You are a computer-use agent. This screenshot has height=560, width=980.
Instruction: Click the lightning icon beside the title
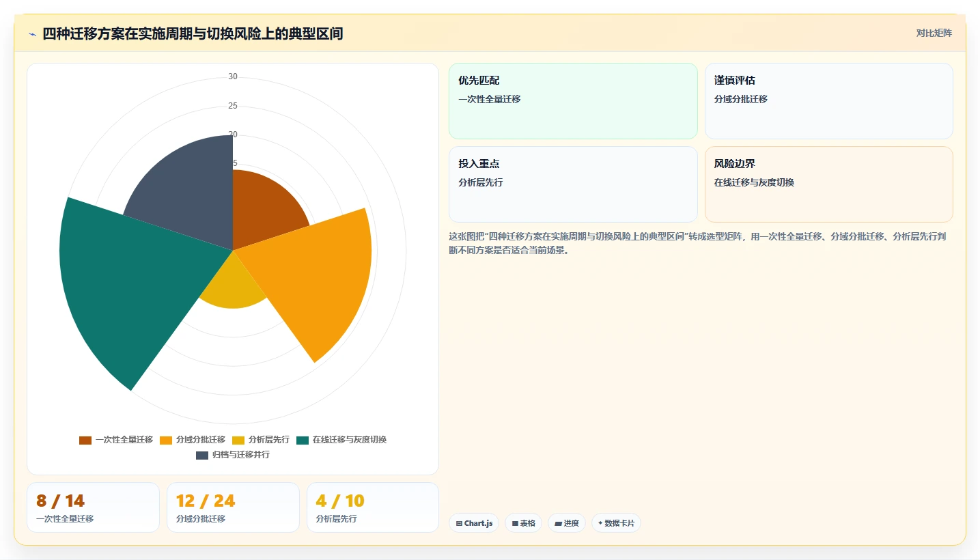coord(32,33)
